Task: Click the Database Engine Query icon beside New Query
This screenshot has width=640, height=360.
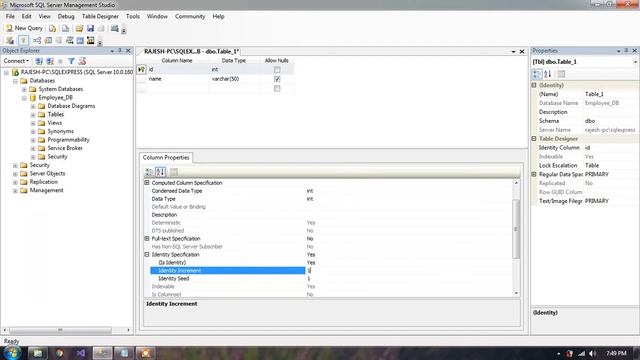Action: tap(53, 28)
